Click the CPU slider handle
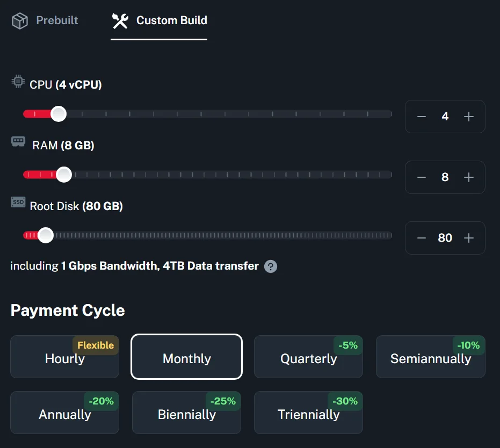The height and width of the screenshot is (448, 500). pos(58,114)
